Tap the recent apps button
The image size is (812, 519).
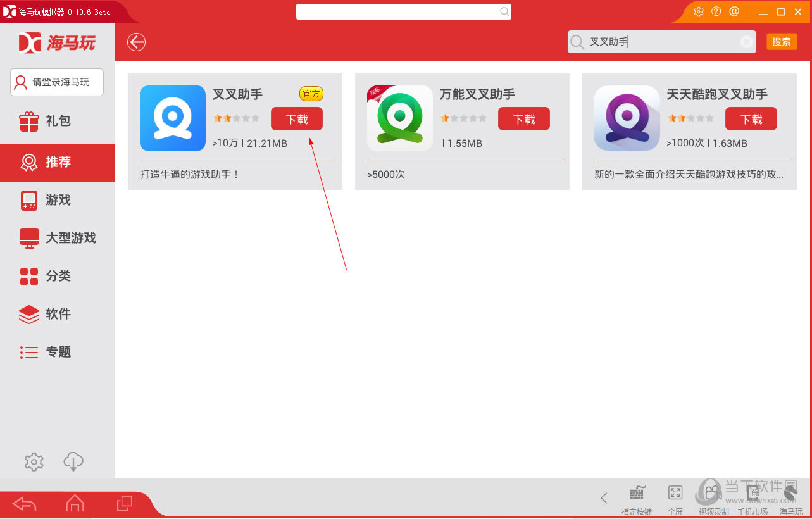click(x=125, y=504)
